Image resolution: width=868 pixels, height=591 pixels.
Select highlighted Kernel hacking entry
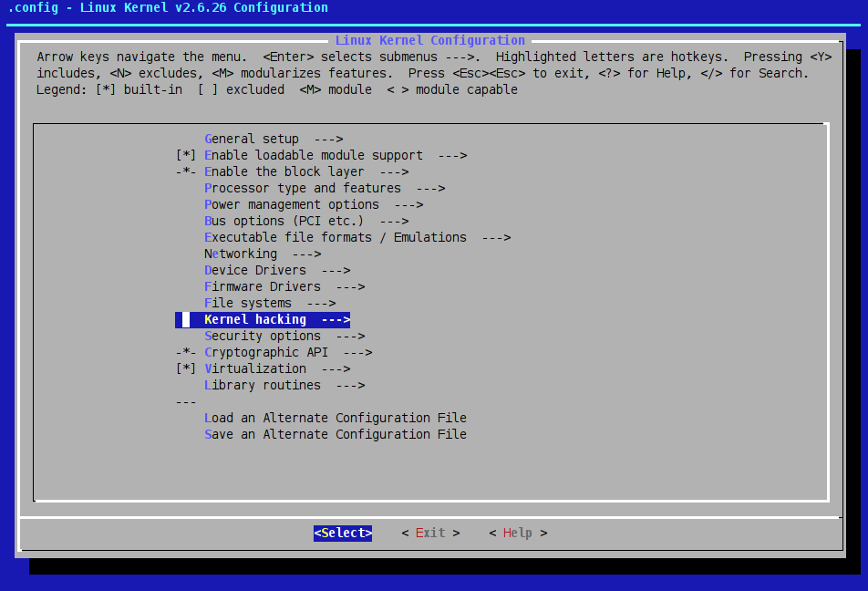tap(263, 319)
